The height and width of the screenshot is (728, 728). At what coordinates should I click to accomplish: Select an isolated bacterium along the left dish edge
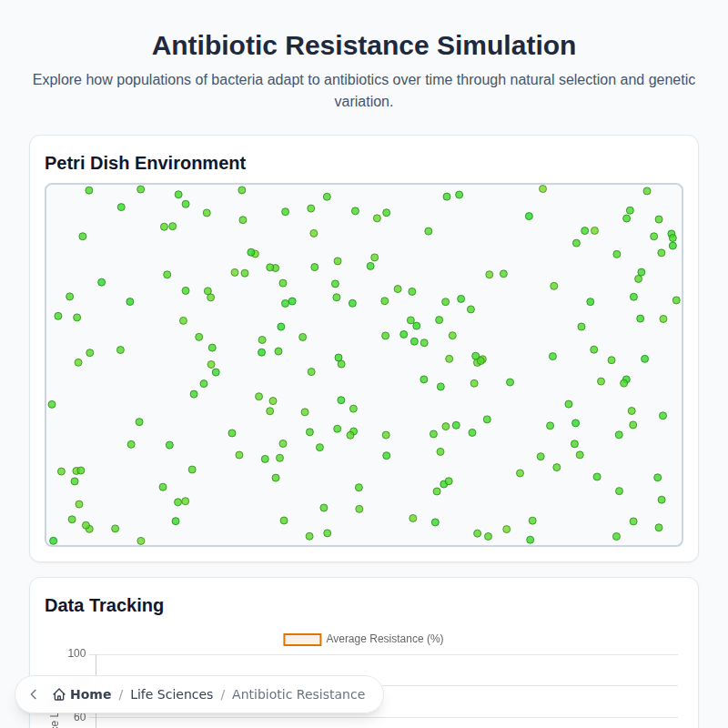(52, 403)
